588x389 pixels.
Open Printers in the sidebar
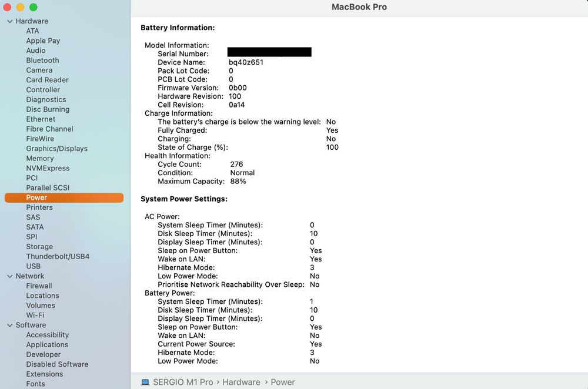click(39, 207)
